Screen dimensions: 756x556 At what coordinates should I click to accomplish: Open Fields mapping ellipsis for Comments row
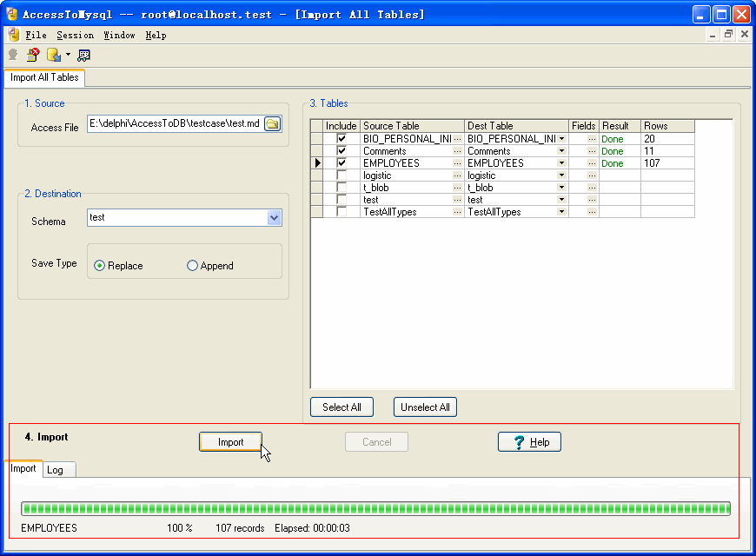coord(592,151)
